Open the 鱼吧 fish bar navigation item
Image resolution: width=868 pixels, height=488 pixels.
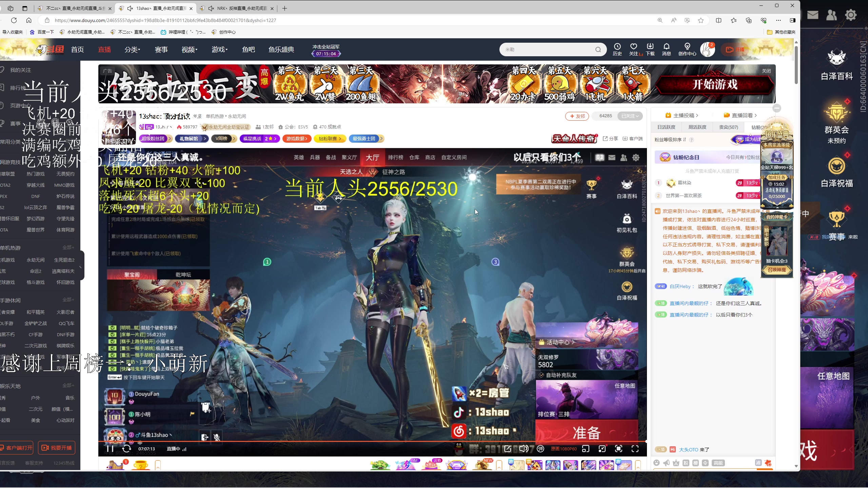[248, 49]
